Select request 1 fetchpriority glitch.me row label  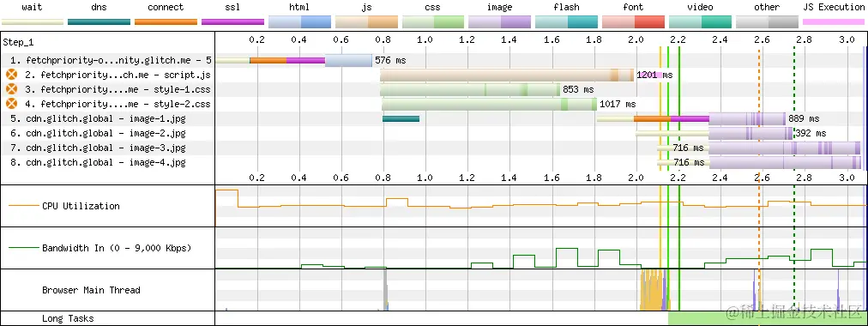click(x=111, y=60)
